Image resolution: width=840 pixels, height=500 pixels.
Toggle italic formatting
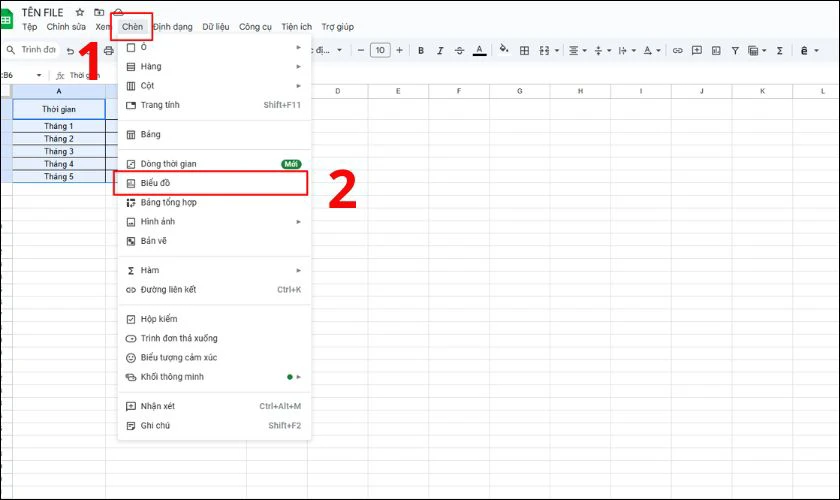tap(440, 50)
